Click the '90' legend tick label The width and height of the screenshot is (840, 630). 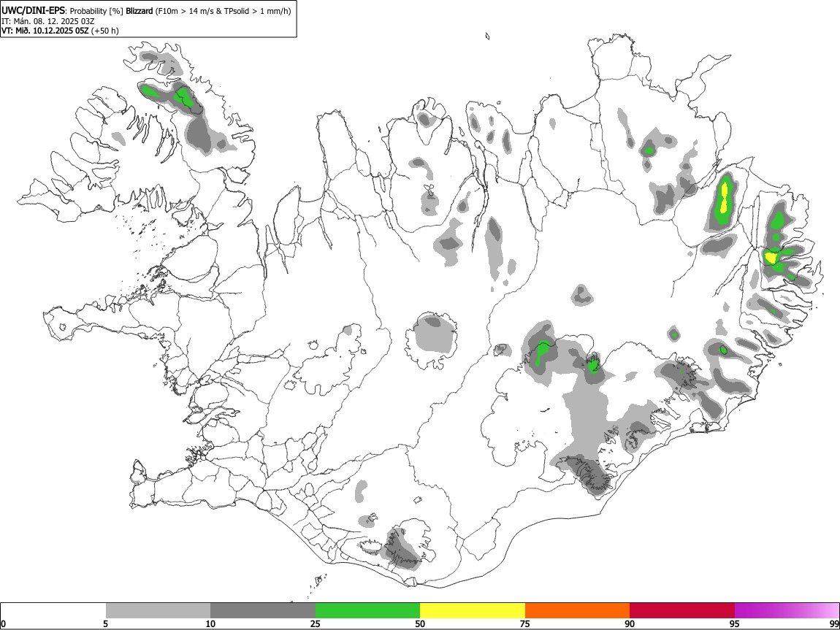click(x=630, y=623)
